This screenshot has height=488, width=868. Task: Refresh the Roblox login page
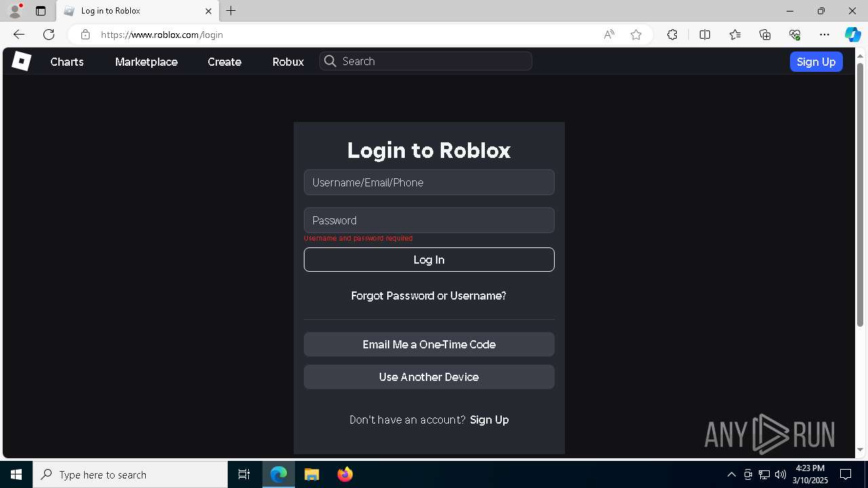pyautogui.click(x=49, y=35)
